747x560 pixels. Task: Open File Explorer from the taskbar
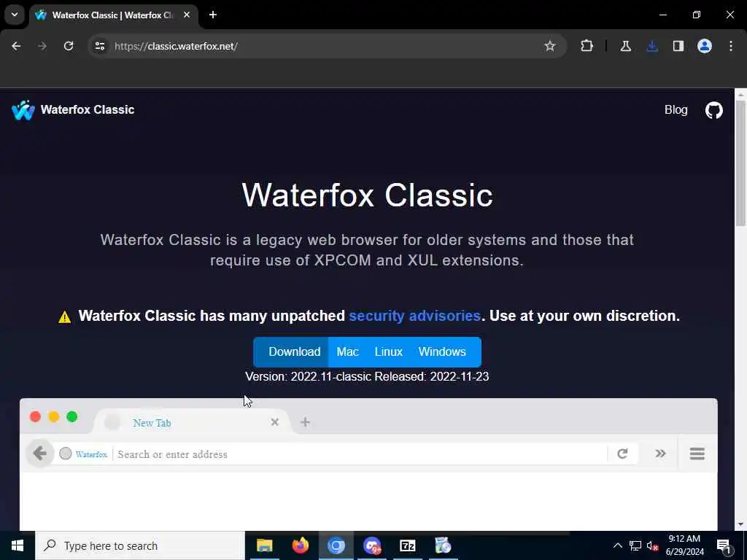pos(264,545)
